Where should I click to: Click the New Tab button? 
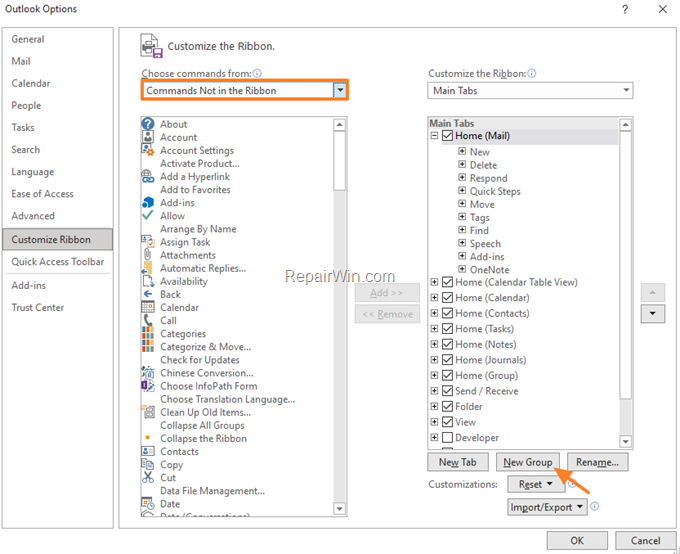[458, 462]
